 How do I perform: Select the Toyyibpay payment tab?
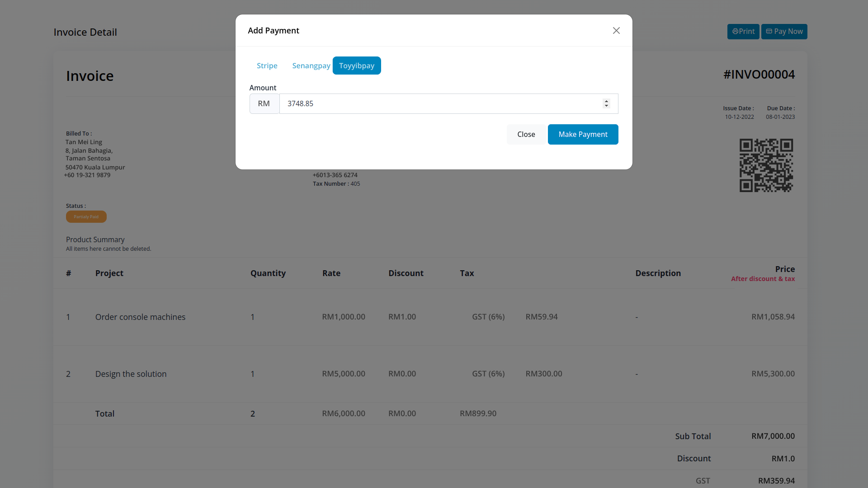tap(357, 66)
